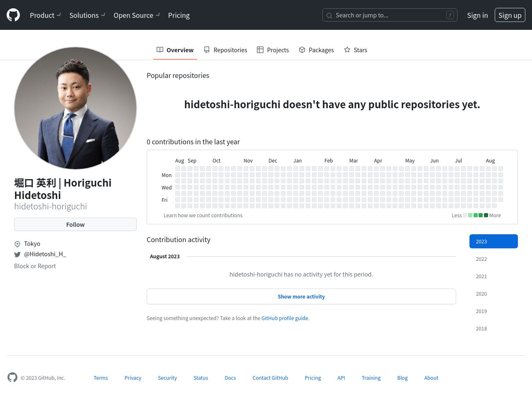The image size is (532, 403).
Task: Switch to the Overview tab
Action: 175,50
